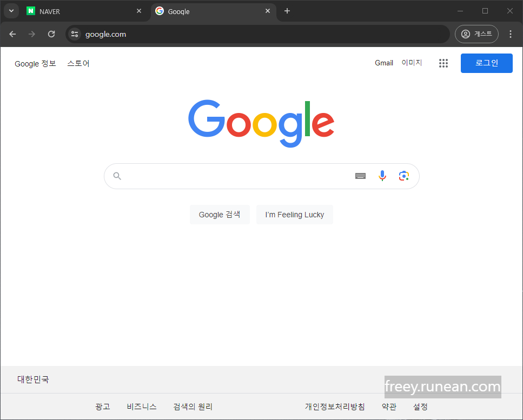523x420 pixels.
Task: Open the Gmail link
Action: tap(384, 63)
